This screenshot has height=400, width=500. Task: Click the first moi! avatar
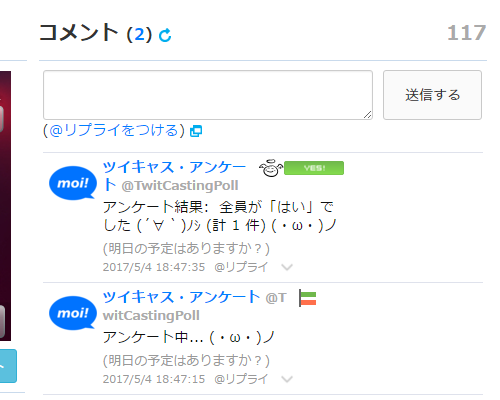(x=73, y=183)
